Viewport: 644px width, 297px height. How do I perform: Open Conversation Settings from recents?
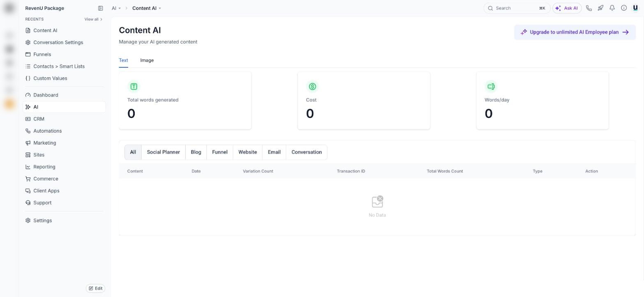[x=64, y=42]
